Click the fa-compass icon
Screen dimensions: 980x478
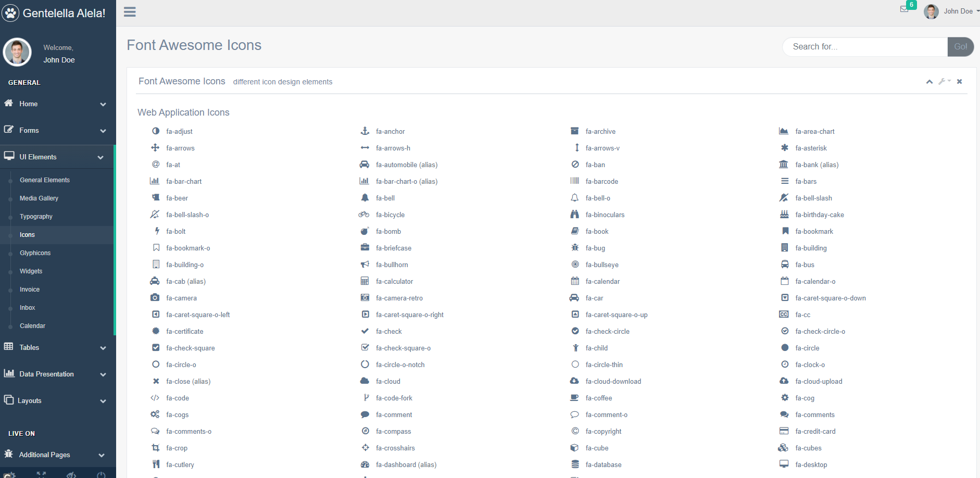click(x=366, y=431)
